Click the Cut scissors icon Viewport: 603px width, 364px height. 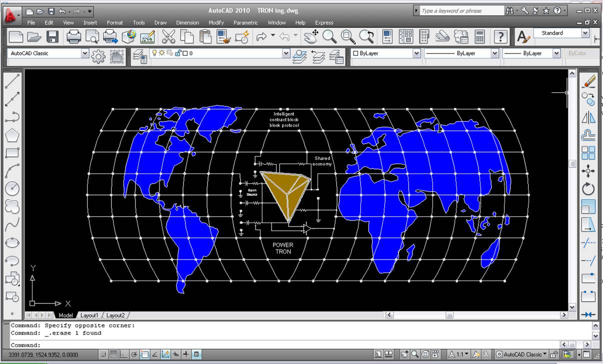169,36
